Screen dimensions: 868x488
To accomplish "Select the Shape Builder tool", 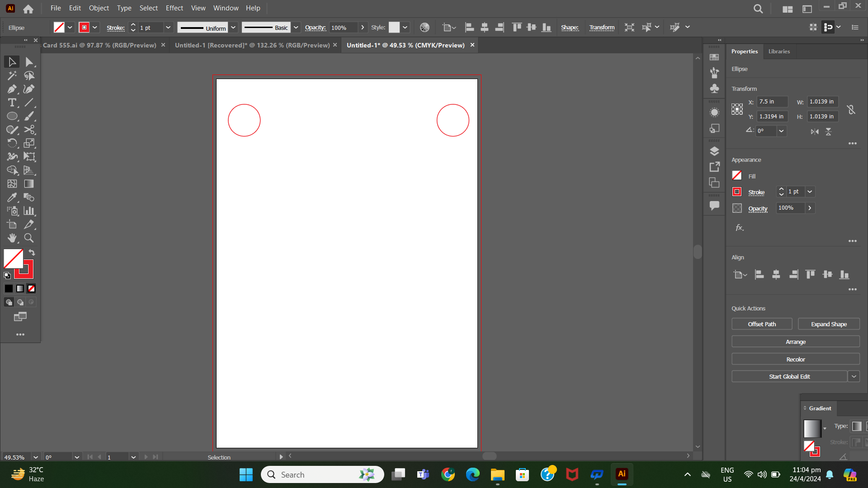I will (x=12, y=170).
